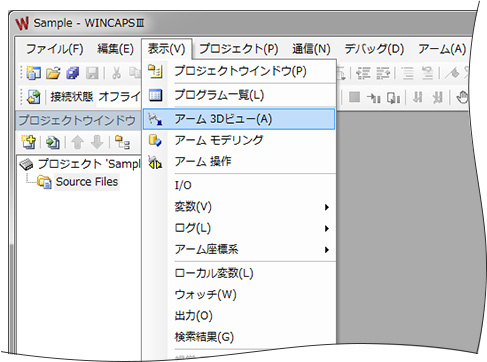Click the open folder toolbar icon

[53, 73]
